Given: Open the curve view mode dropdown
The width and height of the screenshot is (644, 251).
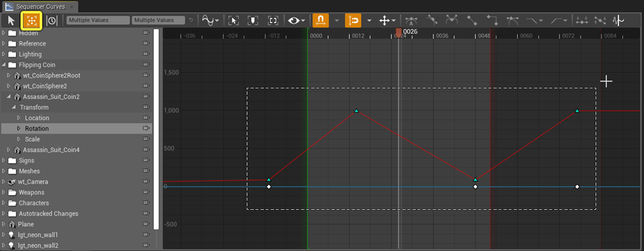Looking at the screenshot, I should click(211, 20).
